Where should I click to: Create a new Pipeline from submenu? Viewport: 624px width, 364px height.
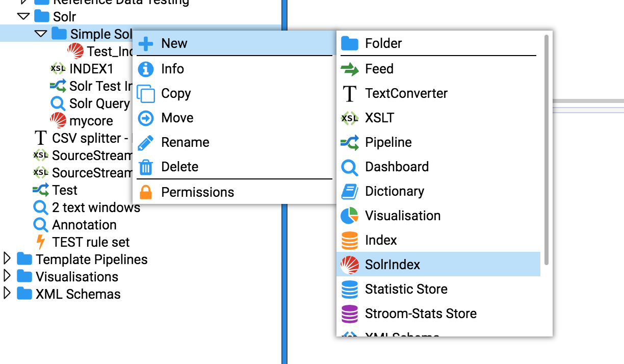[x=388, y=142]
